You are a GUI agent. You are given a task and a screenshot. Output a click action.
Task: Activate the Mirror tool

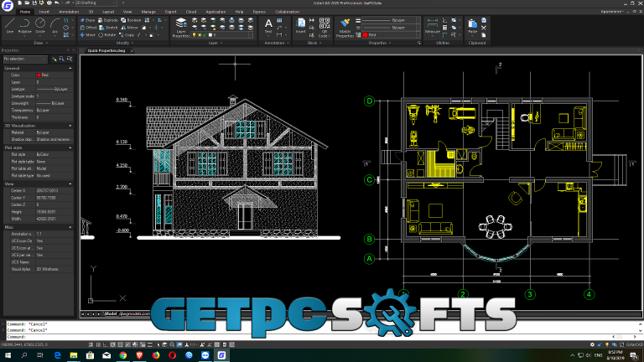pyautogui.click(x=130, y=28)
